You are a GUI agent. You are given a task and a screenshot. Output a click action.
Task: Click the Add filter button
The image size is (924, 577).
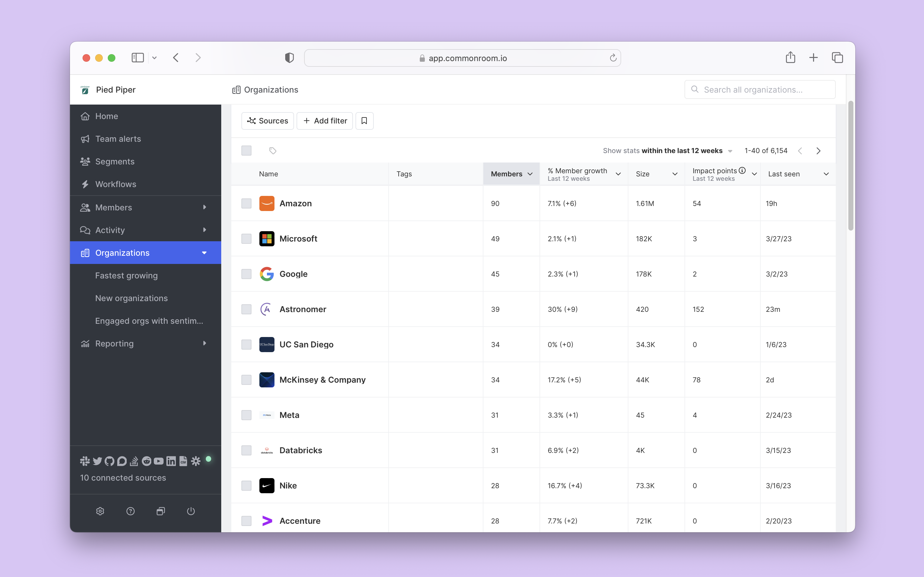pos(325,121)
